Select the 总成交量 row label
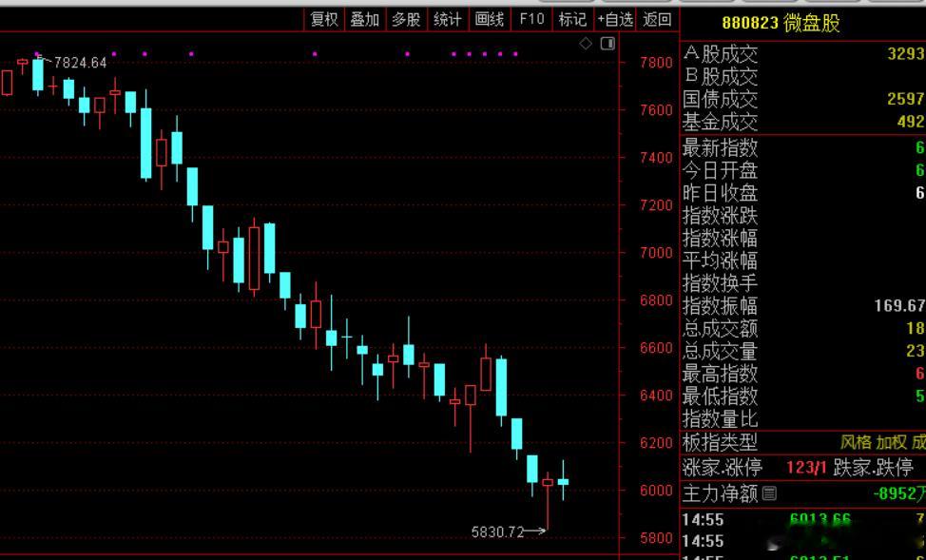 [x=720, y=351]
